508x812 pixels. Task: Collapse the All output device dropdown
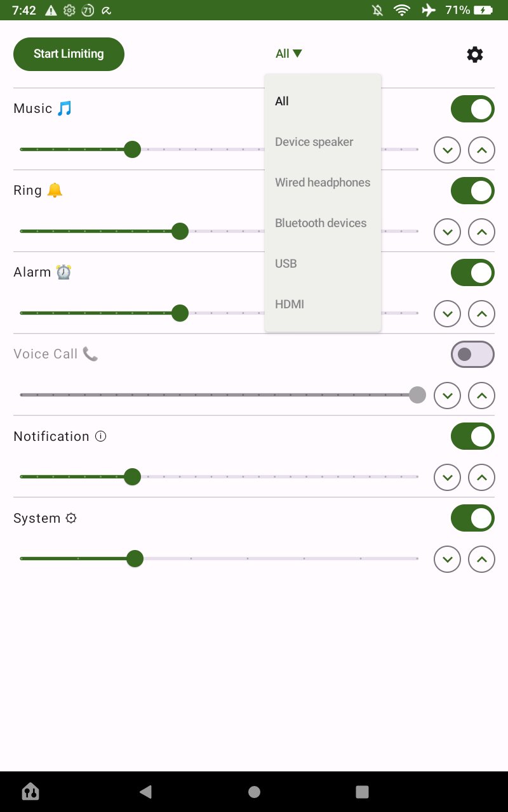[288, 54]
